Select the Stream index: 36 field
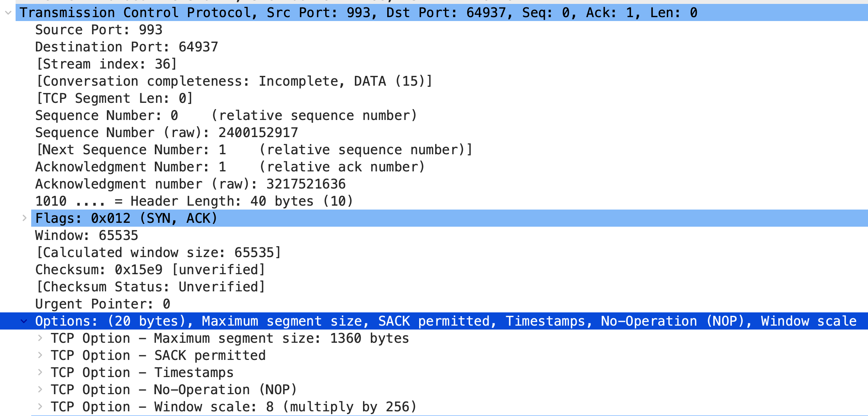Image resolution: width=868 pixels, height=416 pixels. pos(106,64)
